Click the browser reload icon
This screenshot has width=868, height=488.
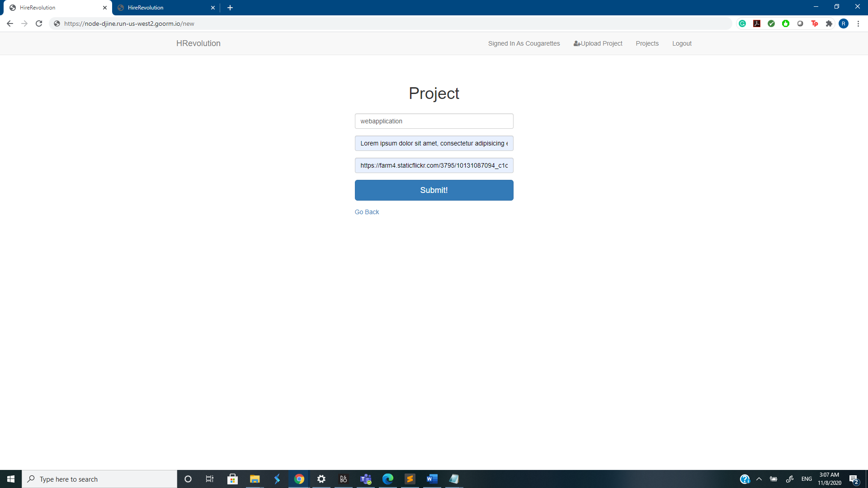pyautogui.click(x=39, y=23)
